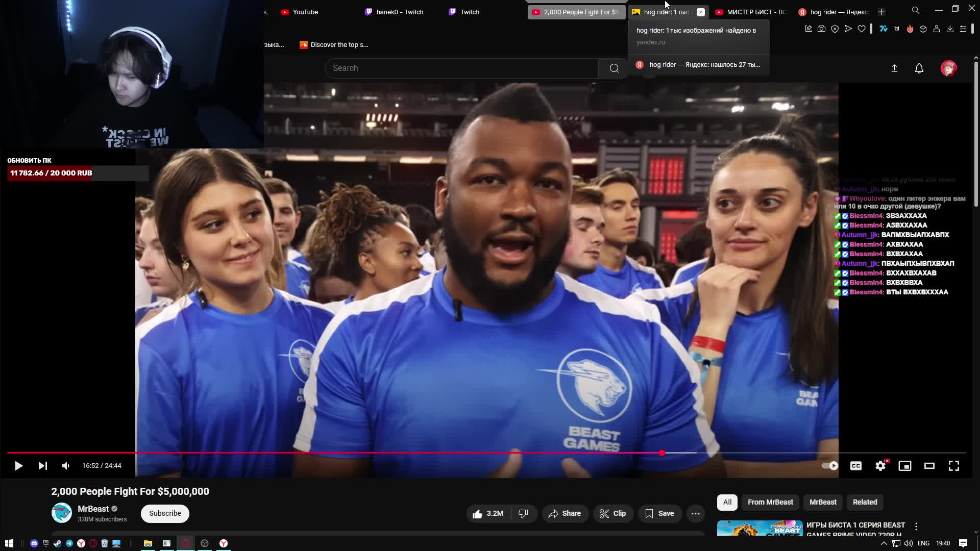This screenshot has height=551, width=980.
Task: Play the paused YouTube video
Action: (x=18, y=466)
